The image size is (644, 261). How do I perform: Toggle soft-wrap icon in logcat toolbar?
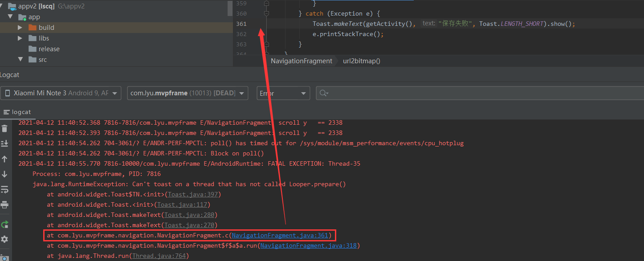click(4, 189)
